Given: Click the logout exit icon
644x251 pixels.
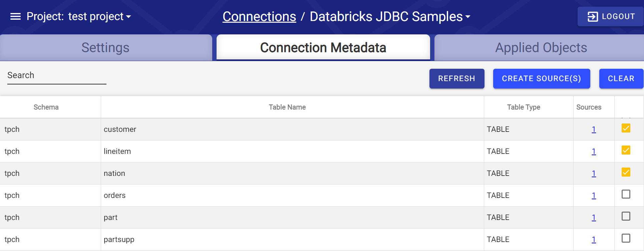Looking at the screenshot, I should 593,16.
